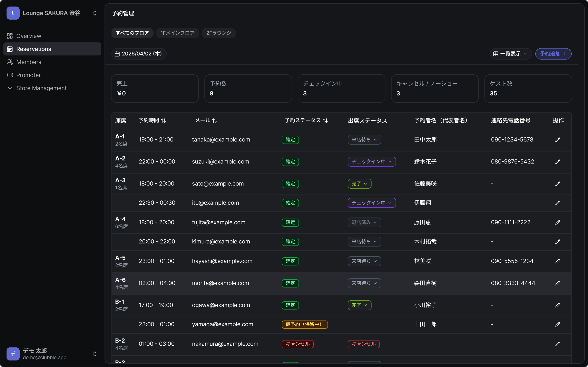Open the Overview page from the sidebar
Screen dimensions: 588x367
pos(29,36)
